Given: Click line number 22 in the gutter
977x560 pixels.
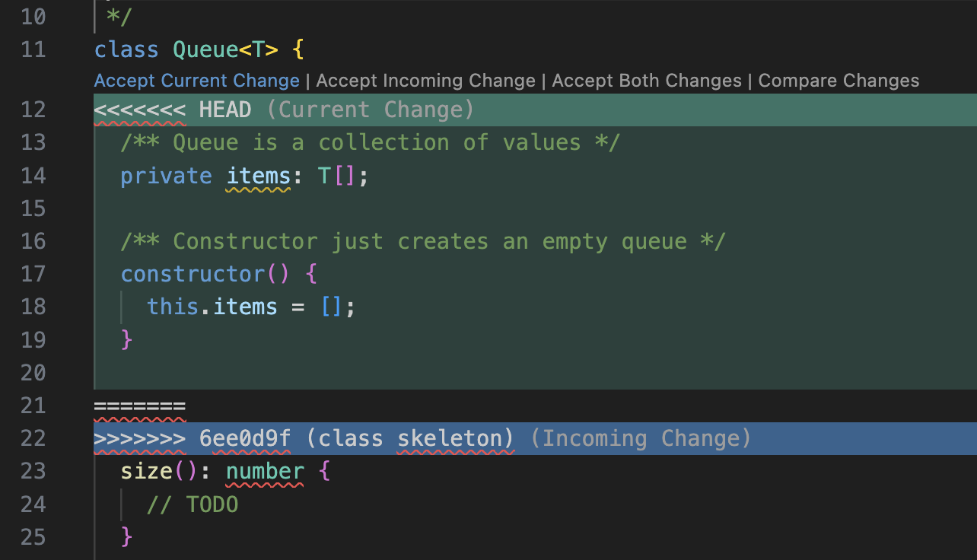Looking at the screenshot, I should (x=33, y=437).
